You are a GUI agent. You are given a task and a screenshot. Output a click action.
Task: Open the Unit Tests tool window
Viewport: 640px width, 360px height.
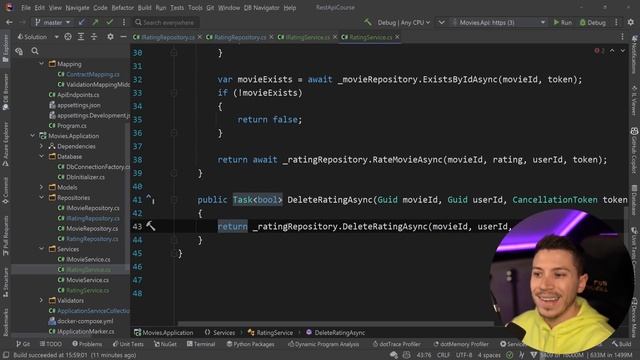(128, 344)
